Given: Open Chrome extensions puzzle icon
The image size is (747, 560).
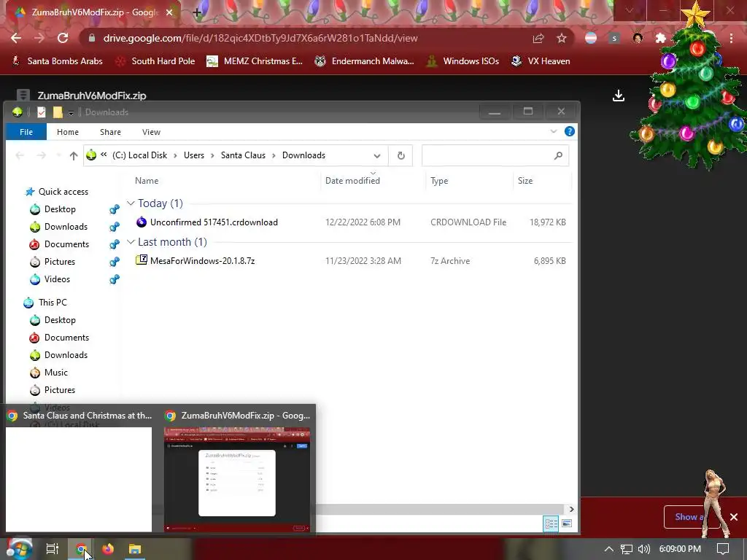Looking at the screenshot, I should tap(661, 38).
